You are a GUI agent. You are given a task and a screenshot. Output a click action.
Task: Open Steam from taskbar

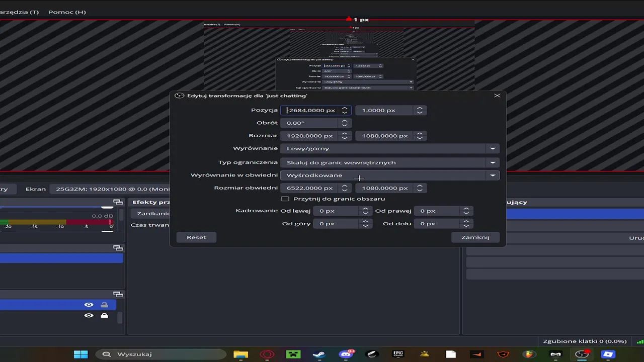pyautogui.click(x=319, y=354)
